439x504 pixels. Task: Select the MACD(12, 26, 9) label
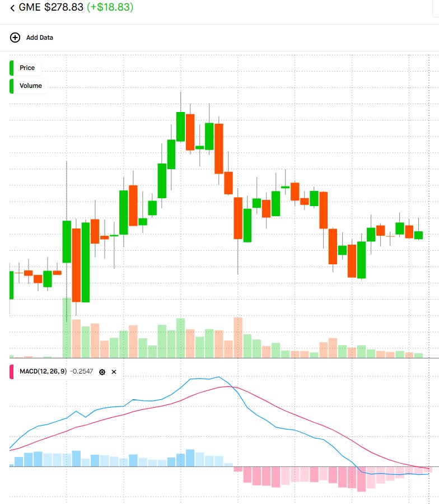tap(43, 371)
